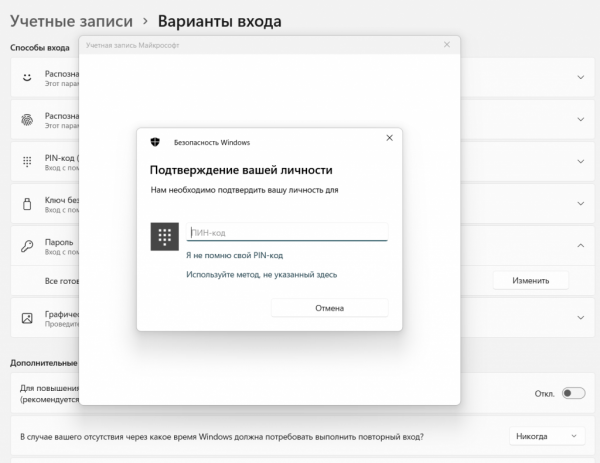Expand the picture password row chevron

click(x=580, y=318)
